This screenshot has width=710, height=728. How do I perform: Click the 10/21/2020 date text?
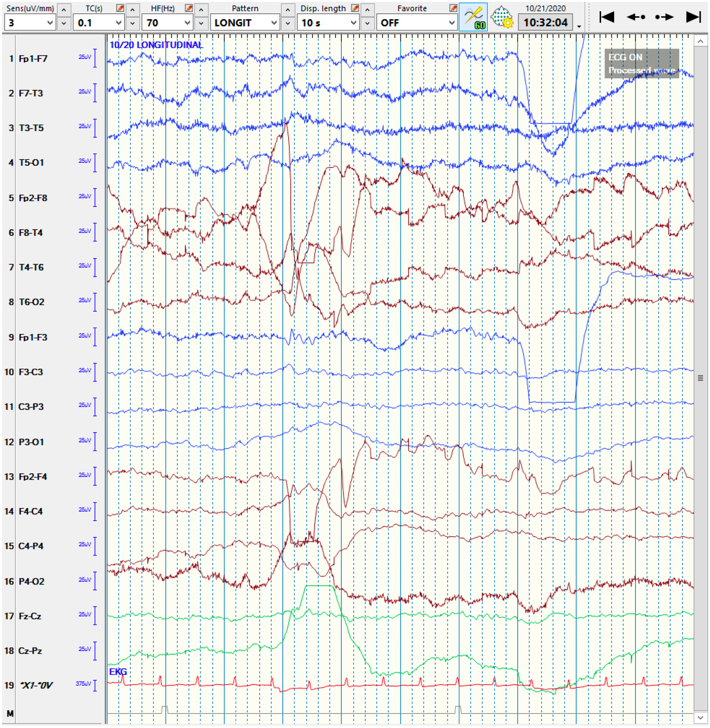coord(545,8)
